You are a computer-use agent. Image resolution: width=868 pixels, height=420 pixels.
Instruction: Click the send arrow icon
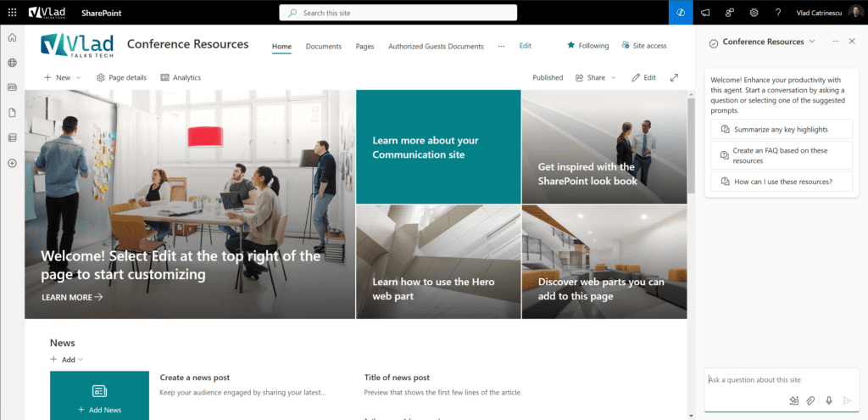click(847, 400)
